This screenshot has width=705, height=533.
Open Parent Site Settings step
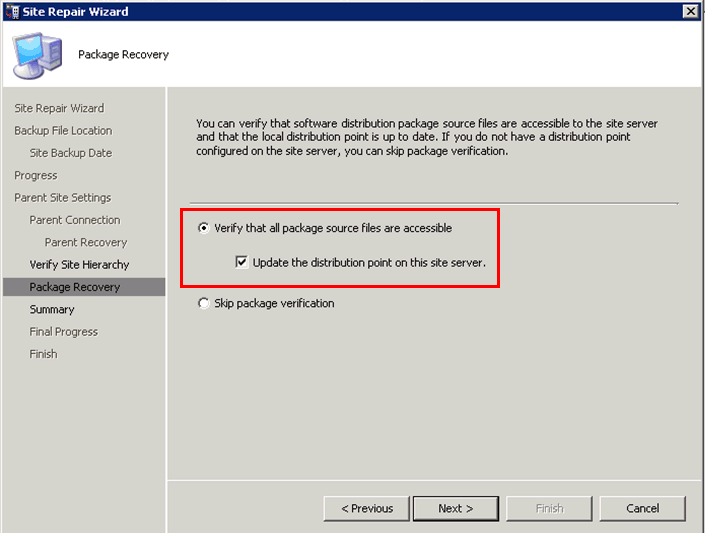tap(62, 198)
